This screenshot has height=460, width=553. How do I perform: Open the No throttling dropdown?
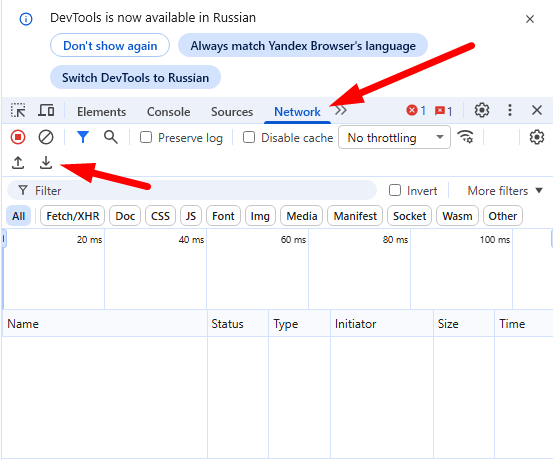click(x=394, y=137)
